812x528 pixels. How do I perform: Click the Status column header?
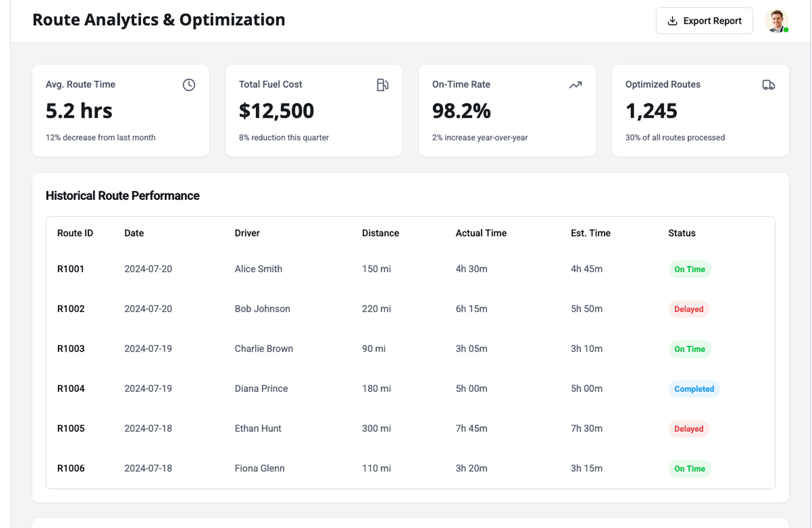(x=681, y=233)
